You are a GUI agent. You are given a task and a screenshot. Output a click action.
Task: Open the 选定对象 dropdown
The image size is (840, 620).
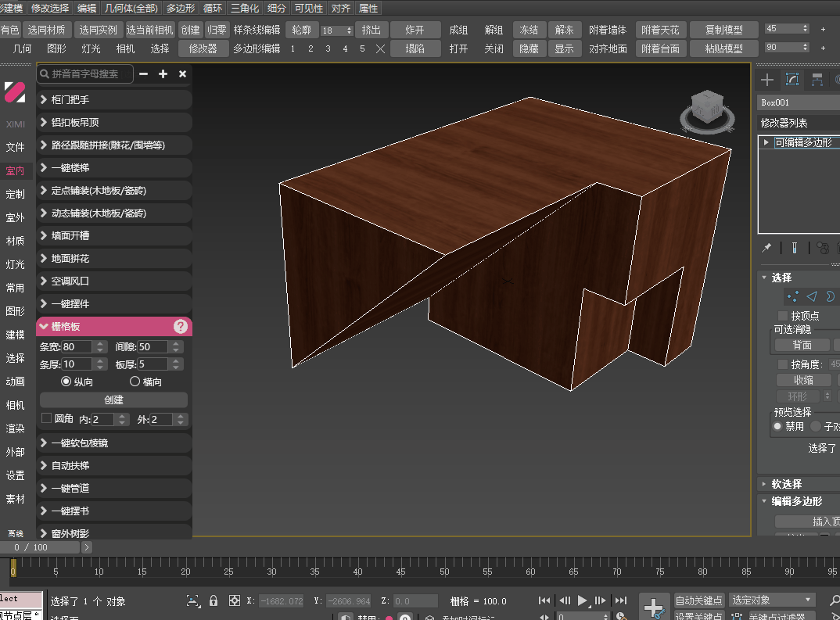[773, 600]
